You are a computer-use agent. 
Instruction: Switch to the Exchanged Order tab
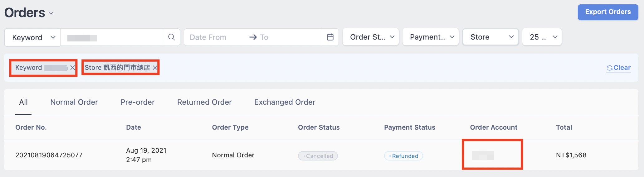(x=285, y=102)
